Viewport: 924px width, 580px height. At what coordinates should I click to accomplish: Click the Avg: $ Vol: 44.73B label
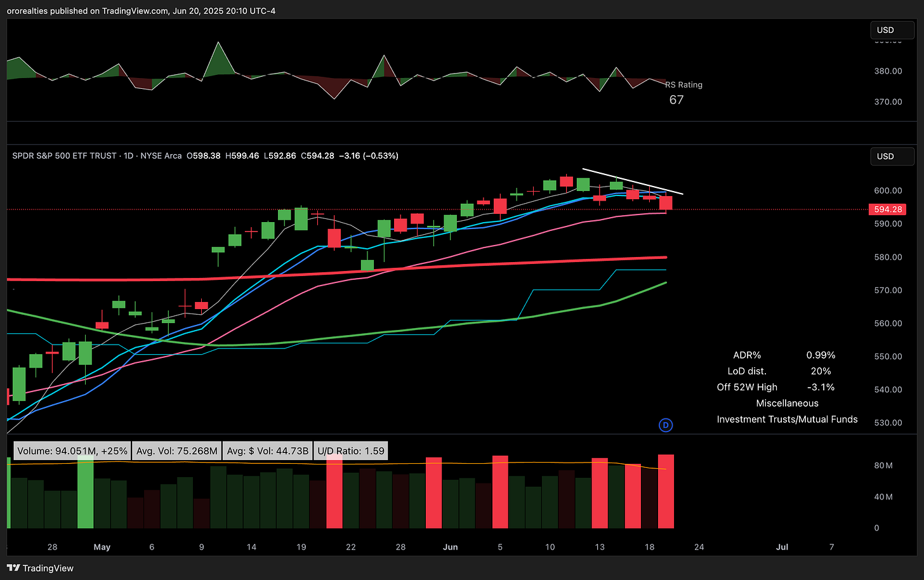click(268, 451)
